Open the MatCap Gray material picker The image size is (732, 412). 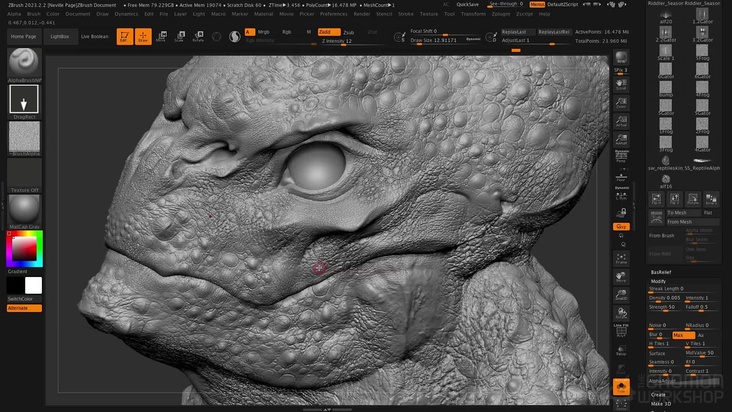24,209
